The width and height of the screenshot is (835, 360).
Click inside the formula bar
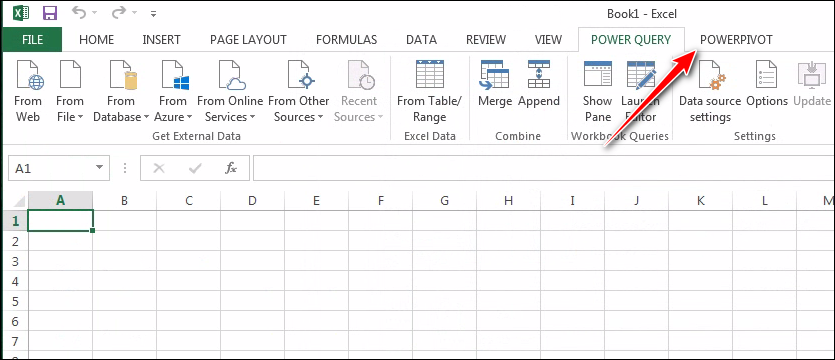[544, 168]
